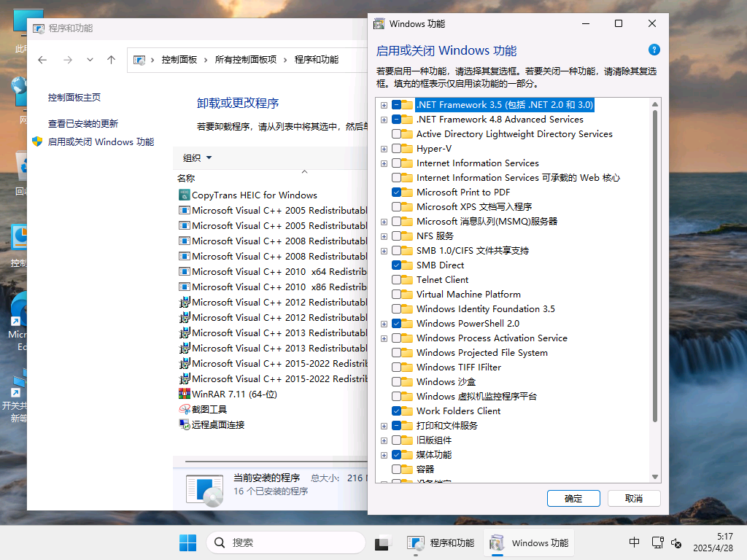
Task: Click the Windows 沙盒 folder icon
Action: tap(407, 381)
